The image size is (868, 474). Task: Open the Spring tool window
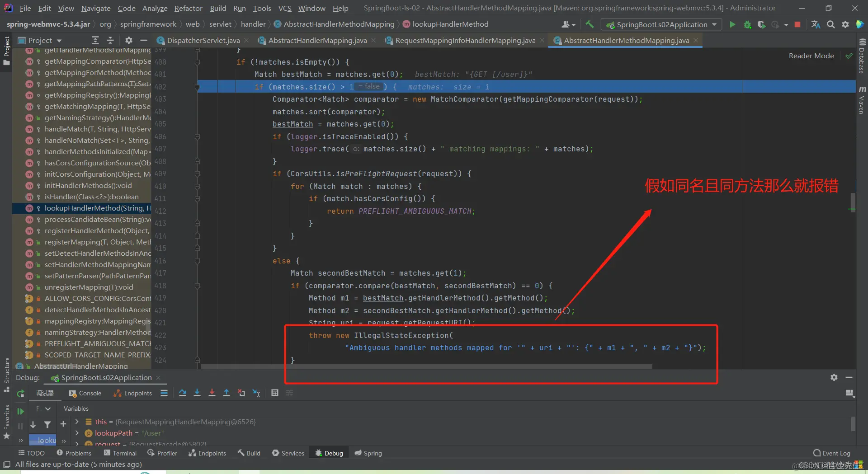pyautogui.click(x=368, y=453)
